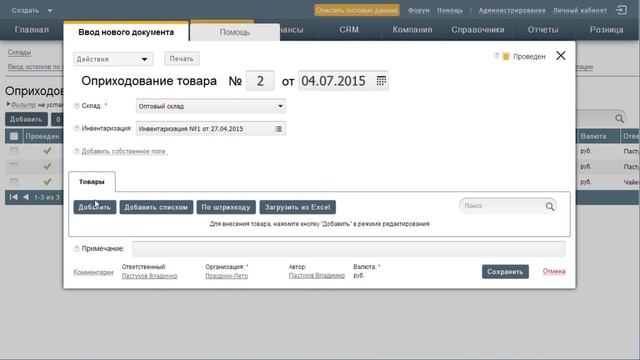
Task: Click the Сохранить button
Action: [x=505, y=271]
